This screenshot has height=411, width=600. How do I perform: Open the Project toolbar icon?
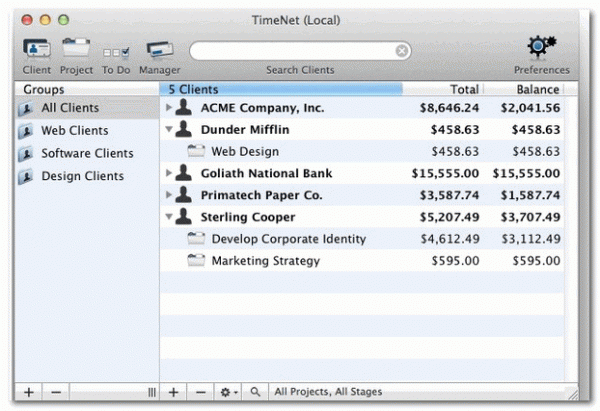click(x=76, y=48)
